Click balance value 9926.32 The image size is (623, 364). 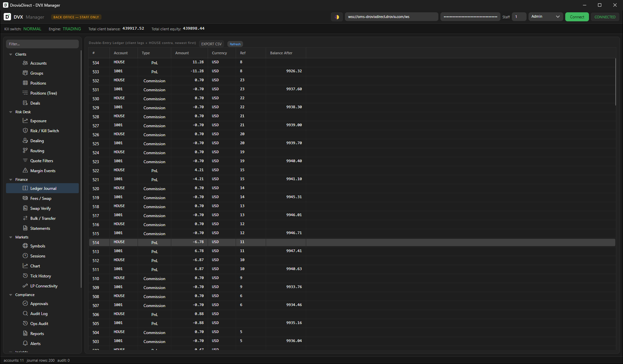coord(294,71)
